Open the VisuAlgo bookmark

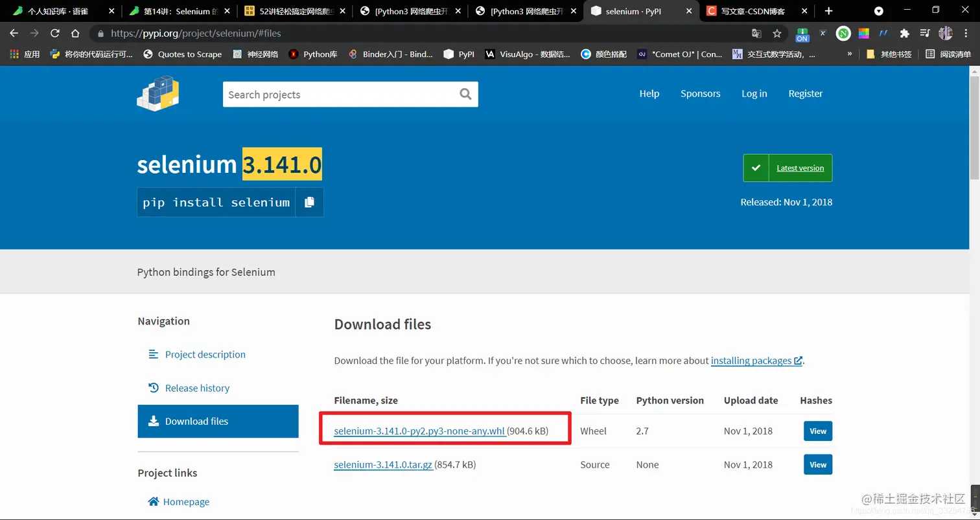pyautogui.click(x=528, y=54)
